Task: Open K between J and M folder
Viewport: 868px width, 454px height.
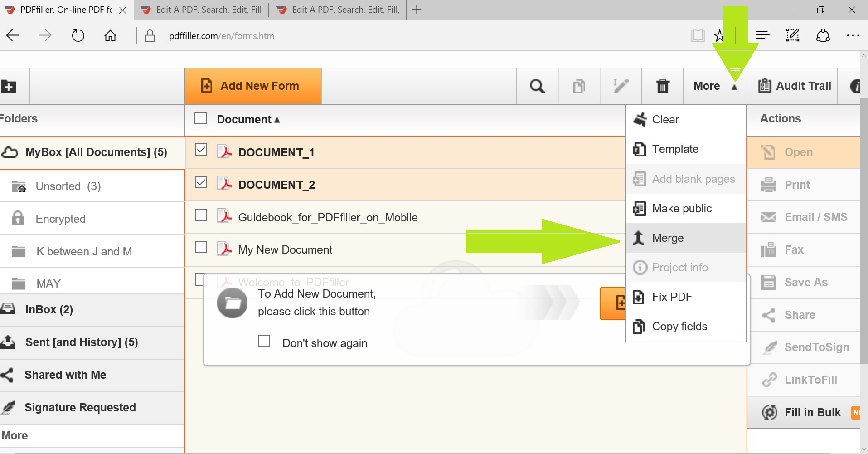Action: point(92,251)
